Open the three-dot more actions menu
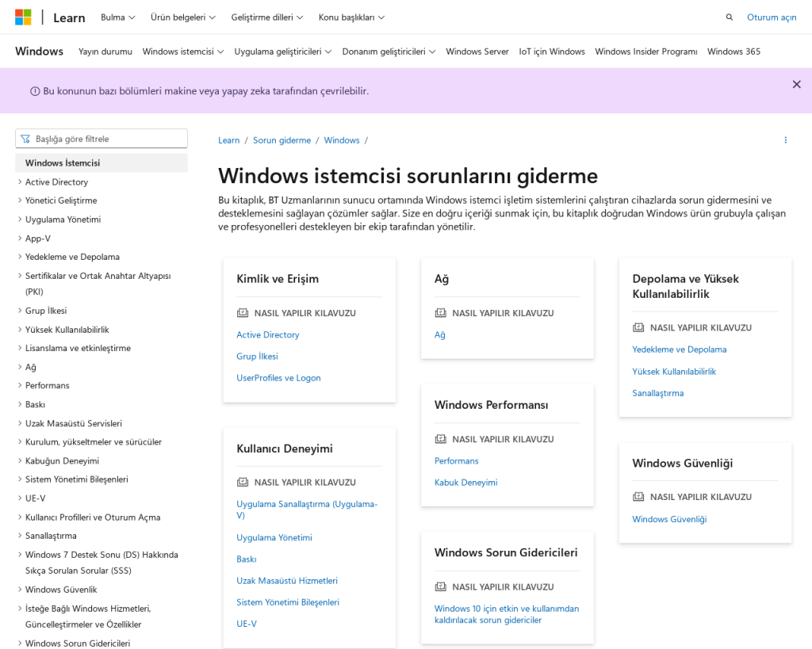 (x=786, y=140)
